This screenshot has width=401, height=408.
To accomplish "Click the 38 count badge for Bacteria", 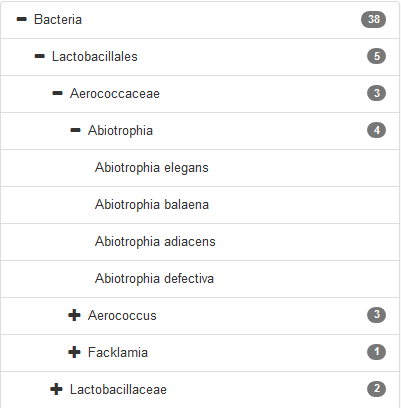I will 374,19.
